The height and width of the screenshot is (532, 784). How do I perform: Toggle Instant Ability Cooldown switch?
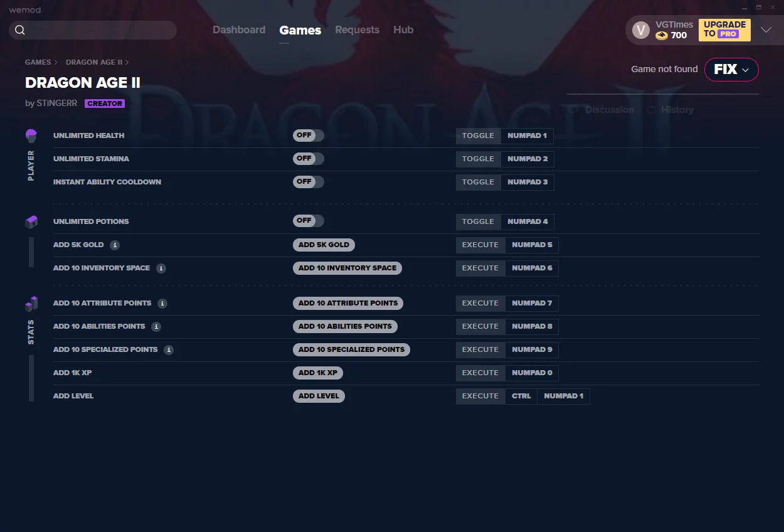pos(309,182)
